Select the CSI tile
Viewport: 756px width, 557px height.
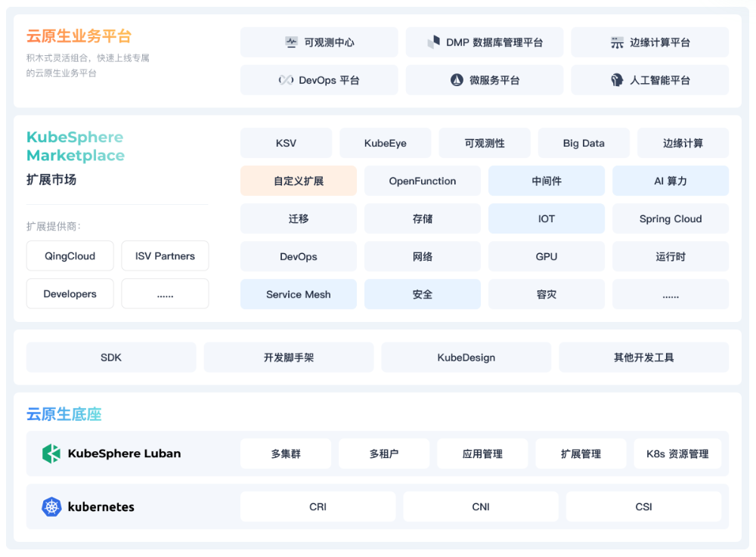tap(643, 506)
